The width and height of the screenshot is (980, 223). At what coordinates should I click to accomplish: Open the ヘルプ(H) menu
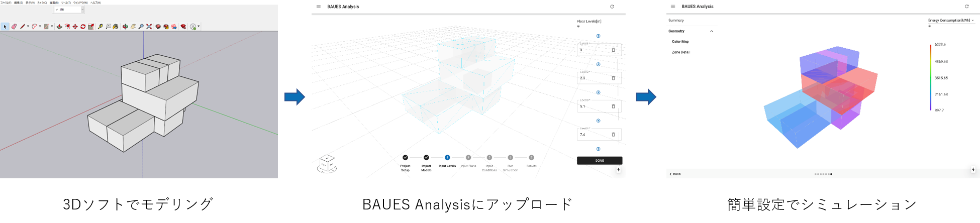95,3
